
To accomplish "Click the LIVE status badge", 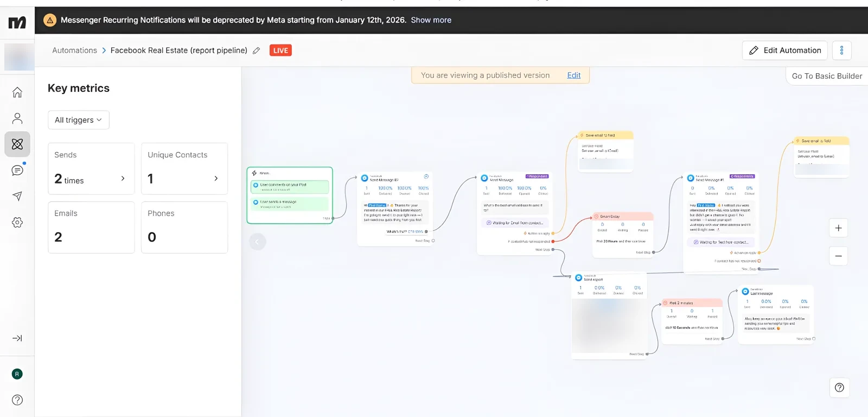I will coord(280,50).
